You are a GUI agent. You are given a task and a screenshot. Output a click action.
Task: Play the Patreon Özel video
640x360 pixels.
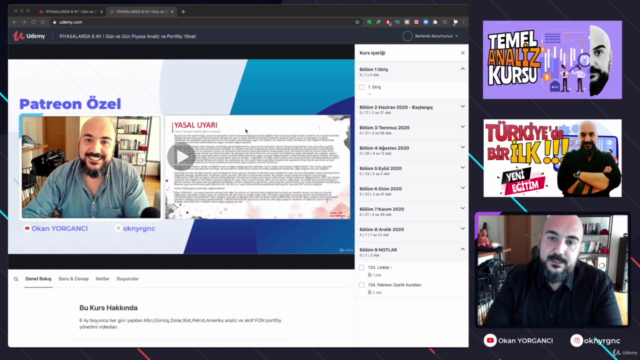[181, 157]
